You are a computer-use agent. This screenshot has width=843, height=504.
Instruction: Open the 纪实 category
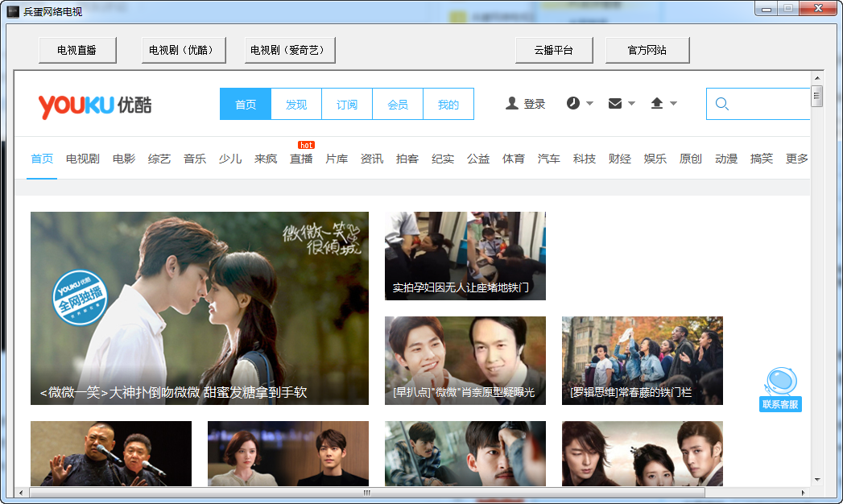point(443,159)
